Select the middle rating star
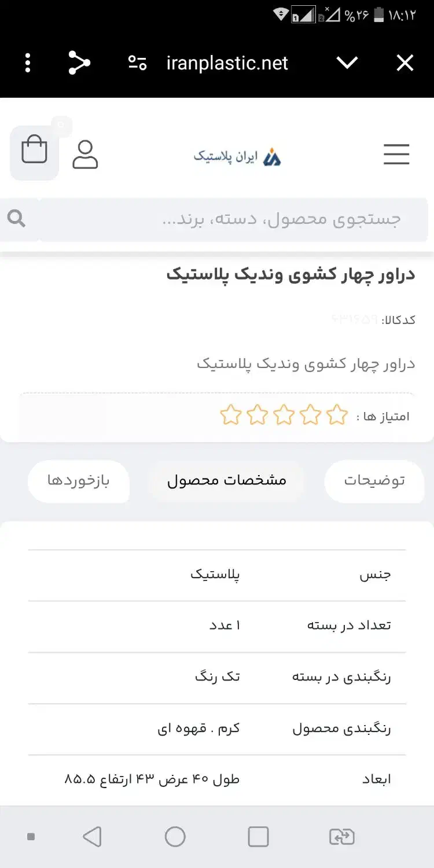 (284, 415)
